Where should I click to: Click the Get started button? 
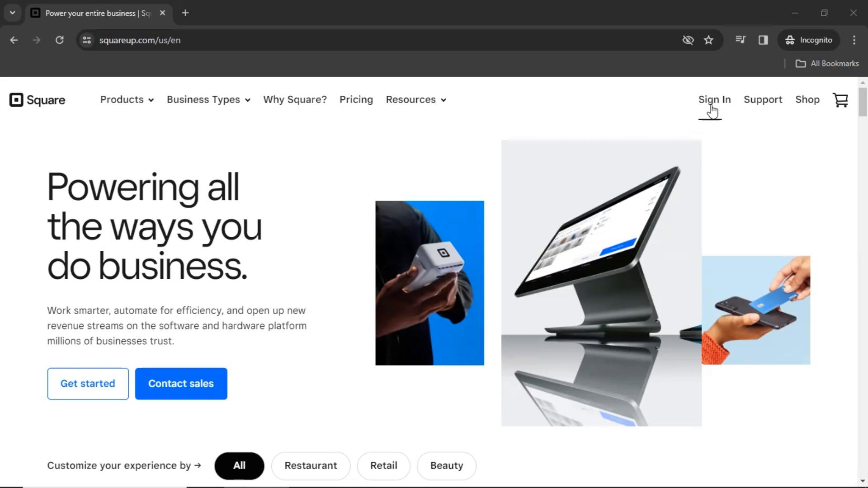tap(88, 383)
